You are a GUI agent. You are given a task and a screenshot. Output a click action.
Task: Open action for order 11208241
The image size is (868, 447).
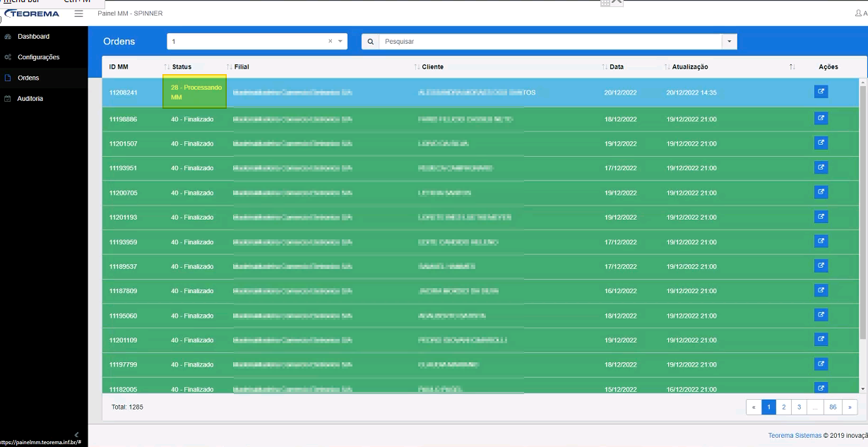pos(821,91)
